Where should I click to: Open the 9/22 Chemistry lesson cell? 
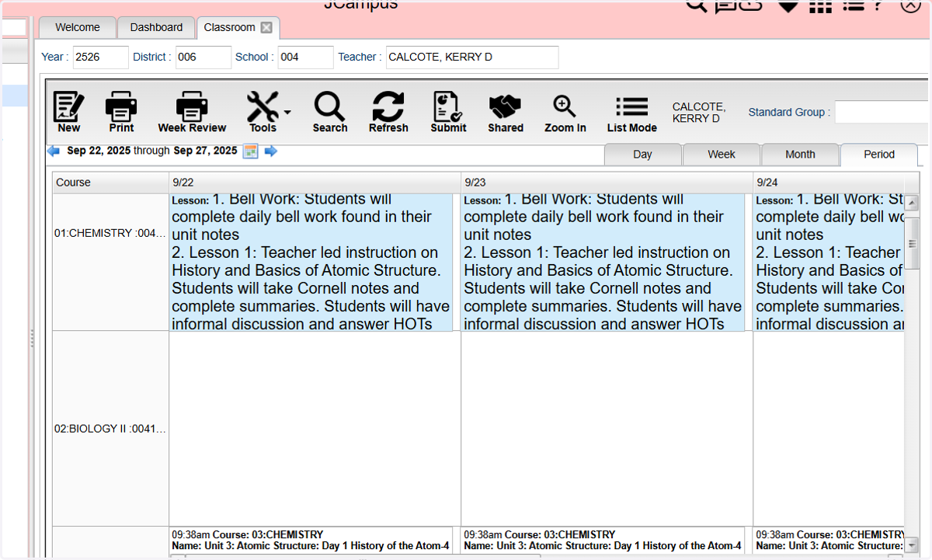(311, 263)
